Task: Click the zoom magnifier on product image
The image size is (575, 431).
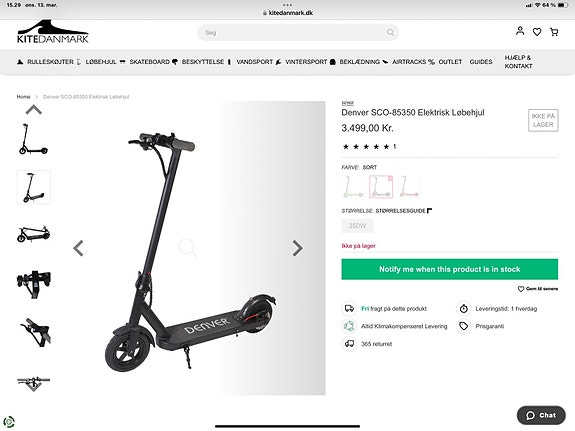Action: (x=188, y=248)
